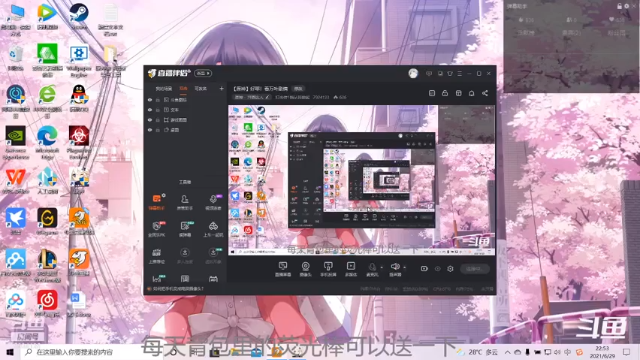Add a webcam source in bottom bar

[x=305, y=269]
